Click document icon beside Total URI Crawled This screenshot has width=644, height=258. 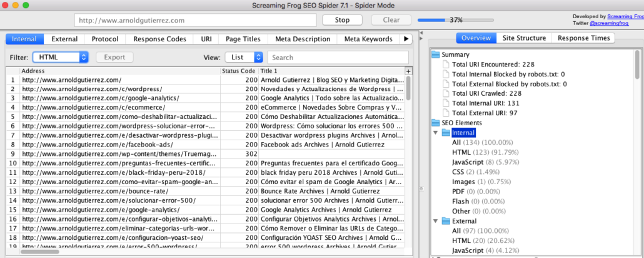click(x=446, y=93)
